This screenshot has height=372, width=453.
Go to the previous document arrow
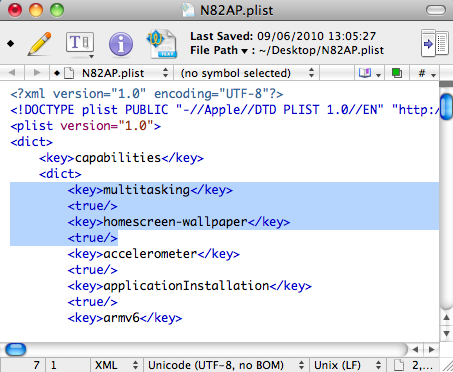12,72
